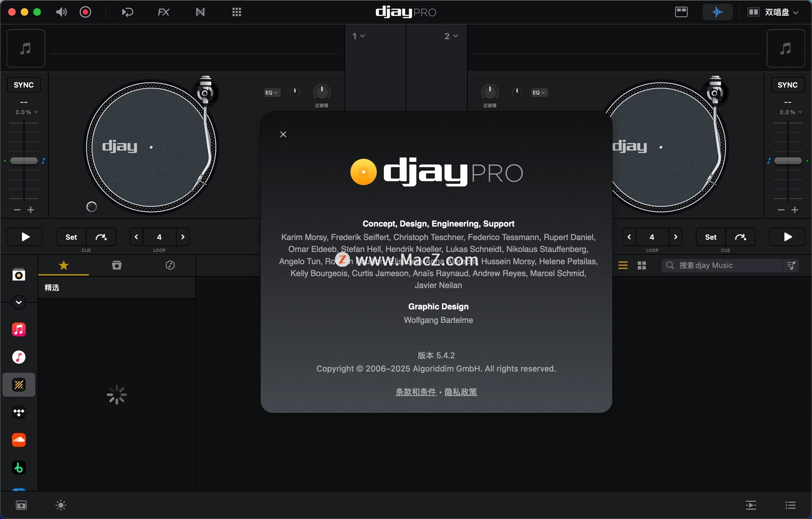The height and width of the screenshot is (519, 812).
Task: Open the sampler grid icon
Action: [236, 12]
